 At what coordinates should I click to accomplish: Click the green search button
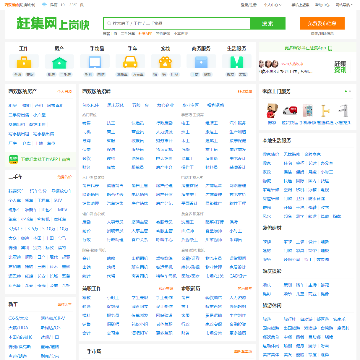[268, 23]
